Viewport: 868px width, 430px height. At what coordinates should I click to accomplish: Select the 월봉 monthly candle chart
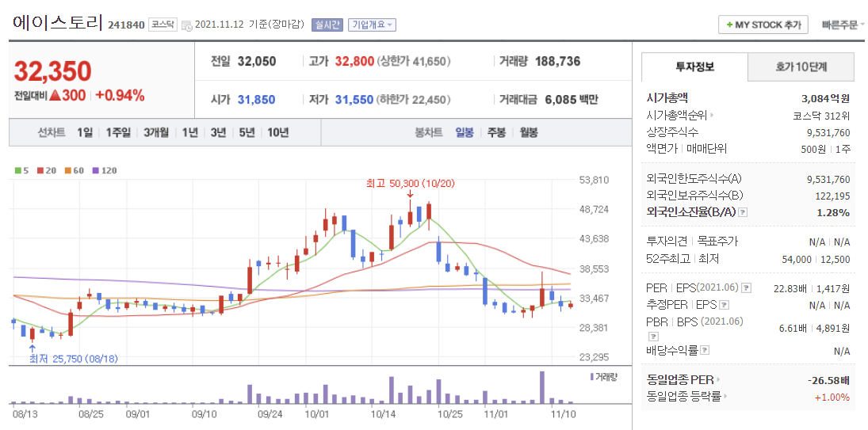tap(529, 133)
